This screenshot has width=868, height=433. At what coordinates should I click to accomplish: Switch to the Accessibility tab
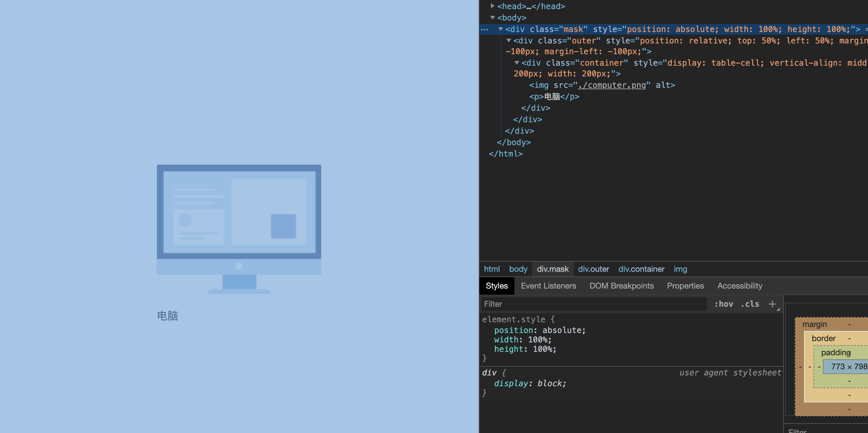739,286
